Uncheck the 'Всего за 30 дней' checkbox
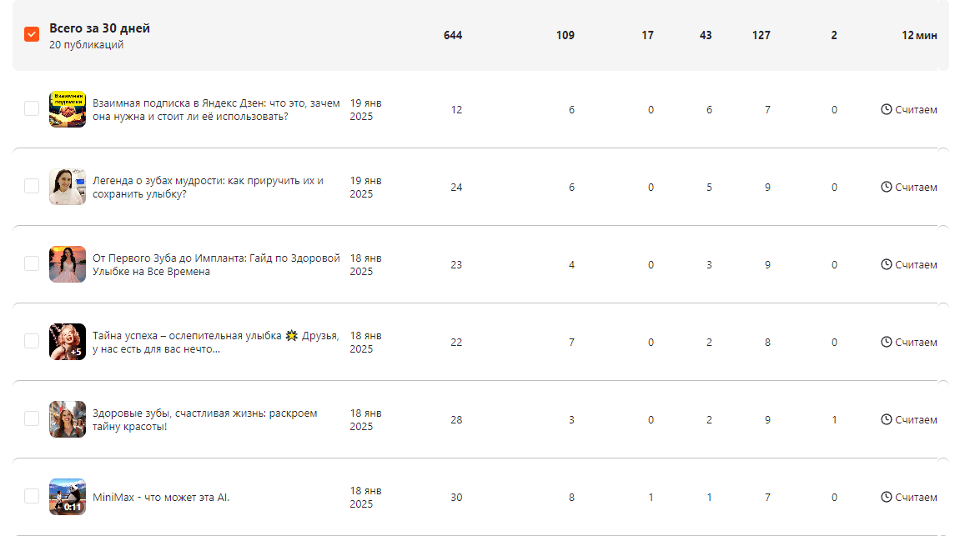The height and width of the screenshot is (536, 980). (32, 34)
